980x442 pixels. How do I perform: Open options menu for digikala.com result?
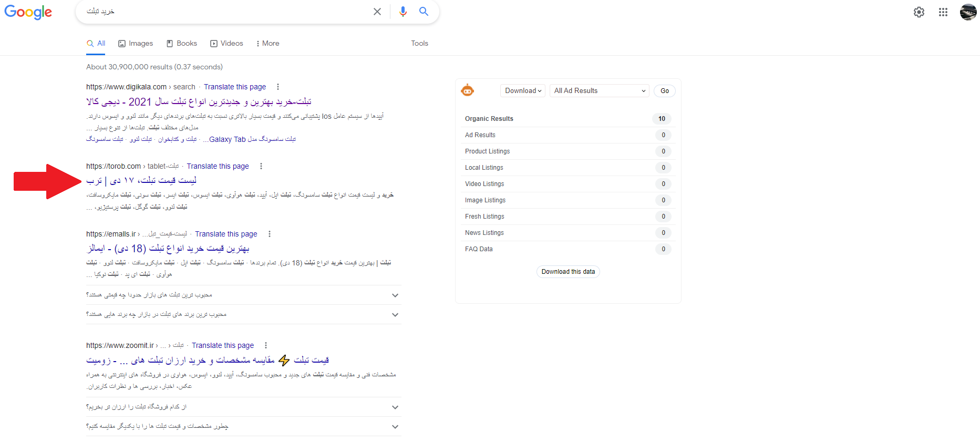pyautogui.click(x=278, y=87)
